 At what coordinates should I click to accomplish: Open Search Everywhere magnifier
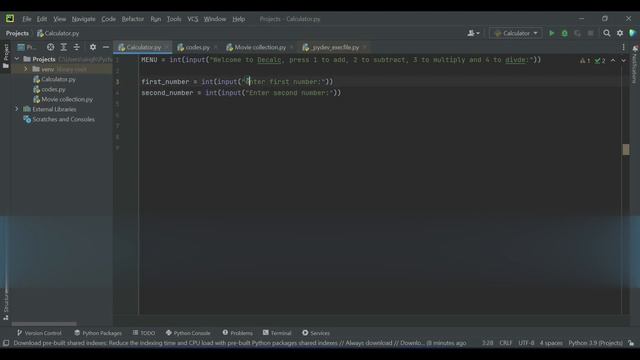tap(607, 33)
